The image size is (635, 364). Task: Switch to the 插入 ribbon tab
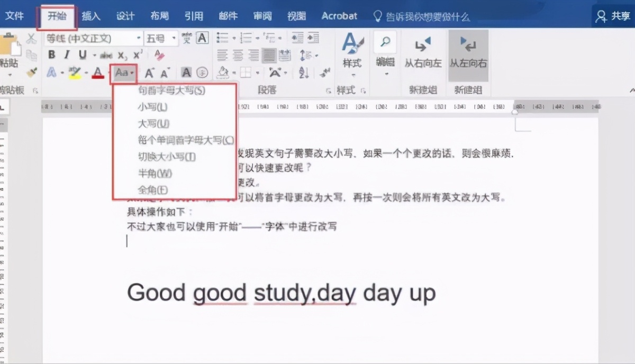click(90, 16)
